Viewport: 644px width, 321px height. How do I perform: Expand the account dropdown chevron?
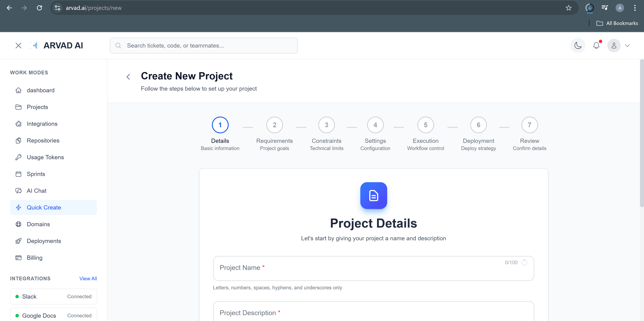tap(628, 45)
